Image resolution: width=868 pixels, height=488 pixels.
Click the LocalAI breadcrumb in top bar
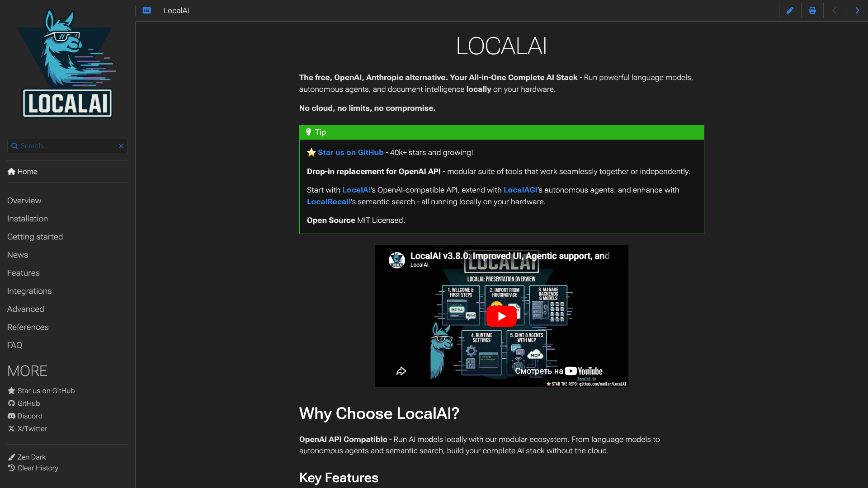coord(176,10)
